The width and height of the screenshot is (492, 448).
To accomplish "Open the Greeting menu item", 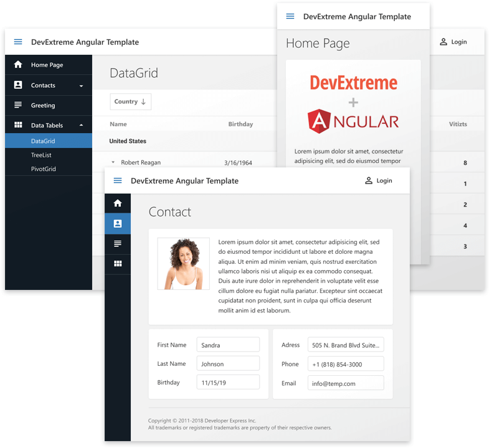I will 49,105.
